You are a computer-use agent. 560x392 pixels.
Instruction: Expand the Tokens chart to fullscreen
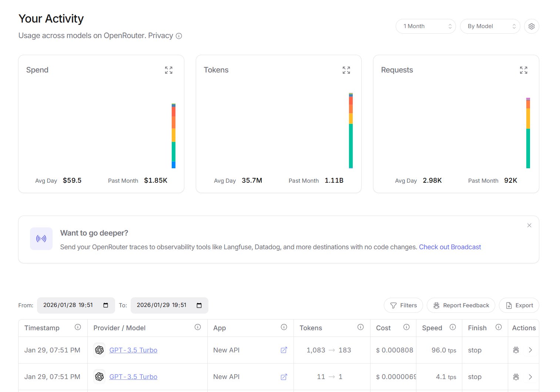click(x=346, y=70)
